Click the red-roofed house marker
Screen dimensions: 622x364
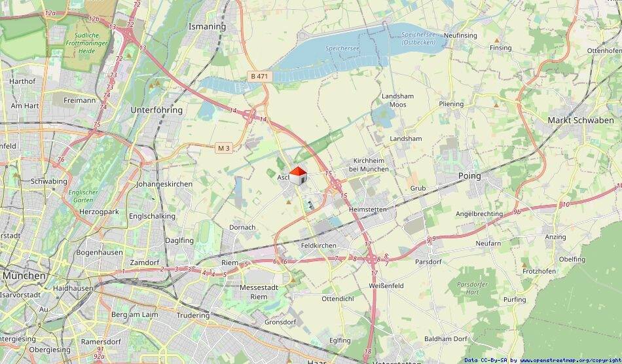coord(298,176)
